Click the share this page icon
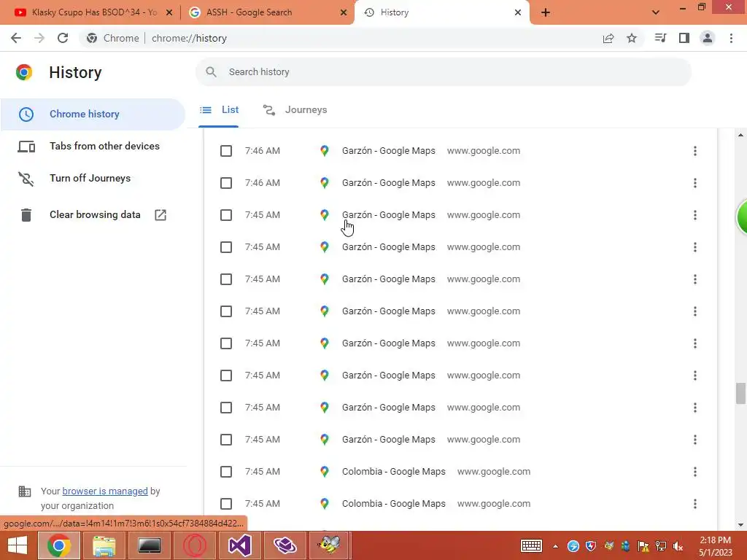This screenshot has width=747, height=560. [608, 38]
